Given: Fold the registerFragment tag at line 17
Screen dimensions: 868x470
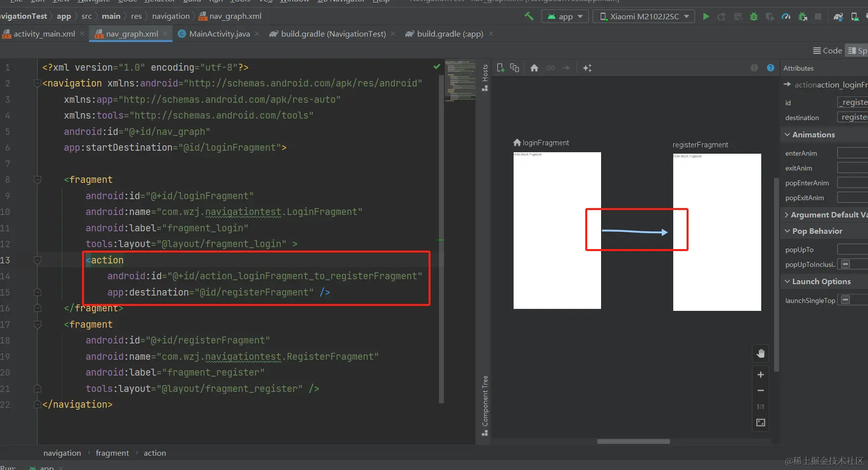Looking at the screenshot, I should tap(37, 324).
